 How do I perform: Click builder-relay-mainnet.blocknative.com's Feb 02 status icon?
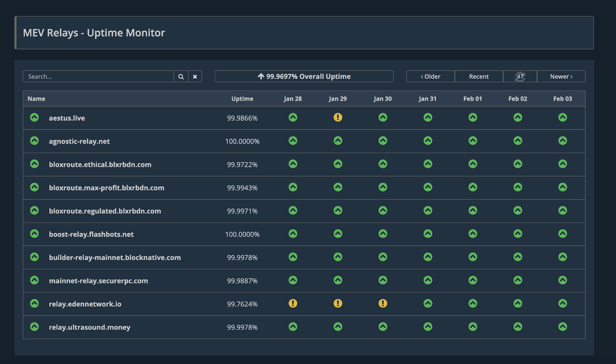point(518,257)
